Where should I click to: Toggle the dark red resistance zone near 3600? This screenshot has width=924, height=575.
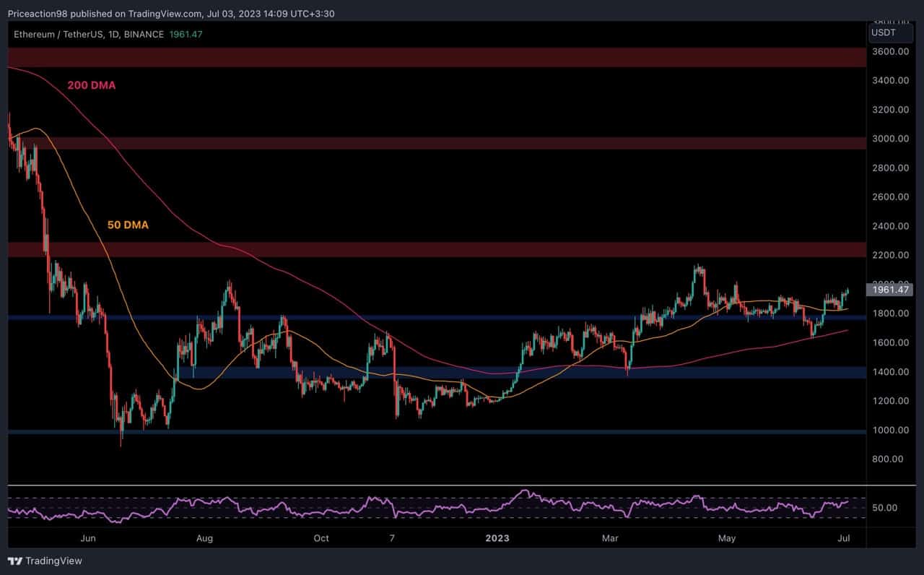point(433,57)
